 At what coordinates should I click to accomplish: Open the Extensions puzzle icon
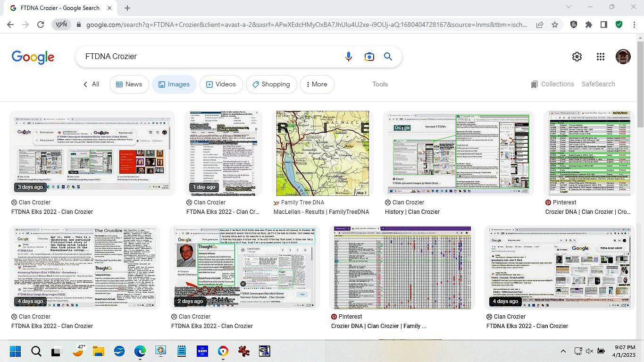point(589,25)
